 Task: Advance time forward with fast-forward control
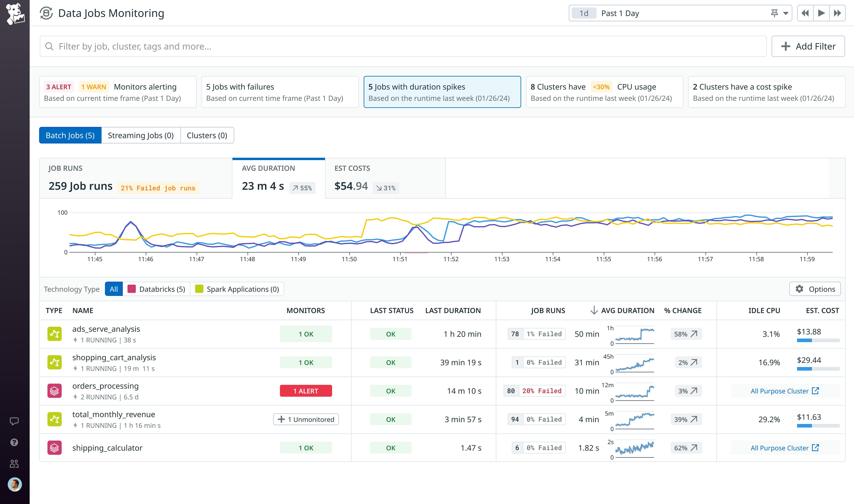pyautogui.click(x=838, y=13)
